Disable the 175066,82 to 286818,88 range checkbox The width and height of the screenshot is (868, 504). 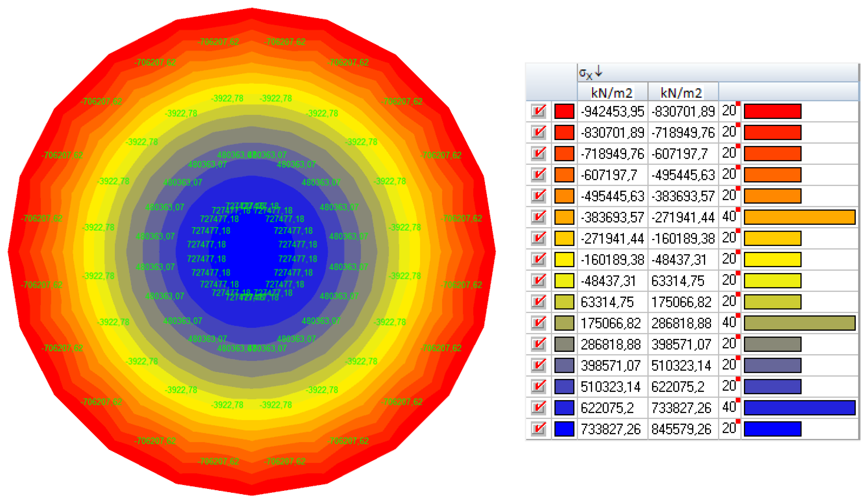point(538,323)
